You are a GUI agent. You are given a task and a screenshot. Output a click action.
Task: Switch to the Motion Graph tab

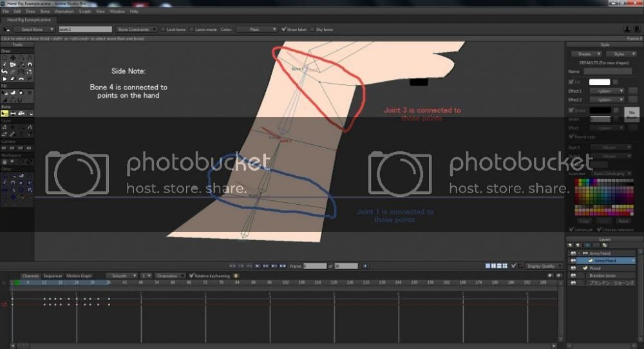79,276
